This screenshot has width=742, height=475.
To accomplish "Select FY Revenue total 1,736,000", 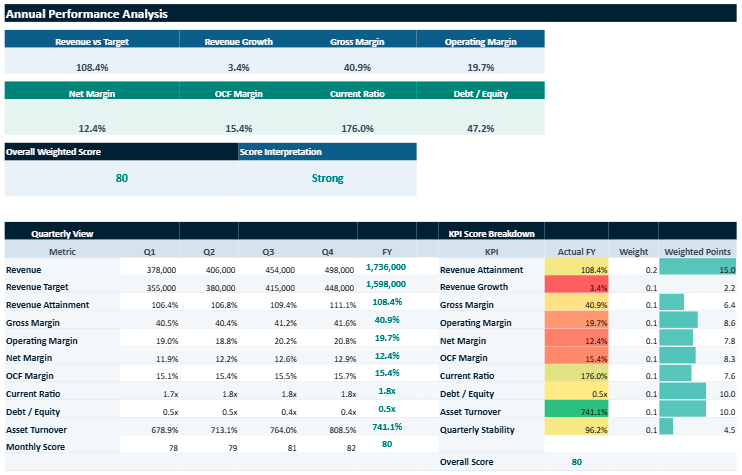I will click(385, 269).
